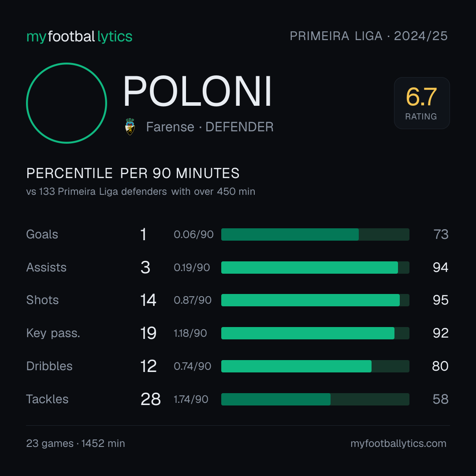Click the Assists percentile number 94

pyautogui.click(x=440, y=268)
